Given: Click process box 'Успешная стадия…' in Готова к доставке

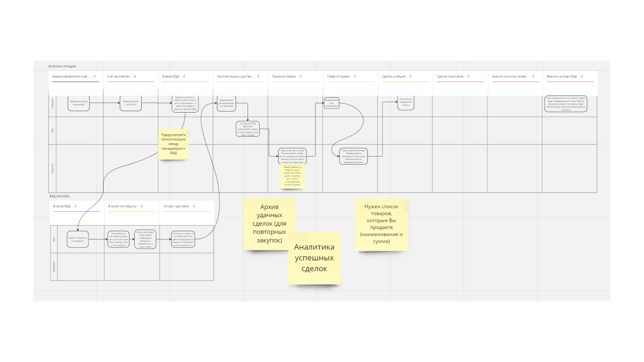Looking at the screenshot, I should coord(184,239).
